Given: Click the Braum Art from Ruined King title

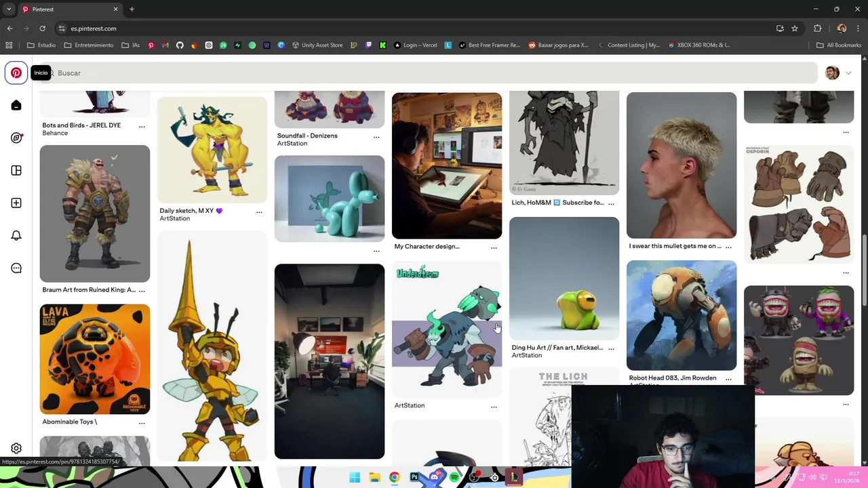Looking at the screenshot, I should pyautogui.click(x=88, y=290).
